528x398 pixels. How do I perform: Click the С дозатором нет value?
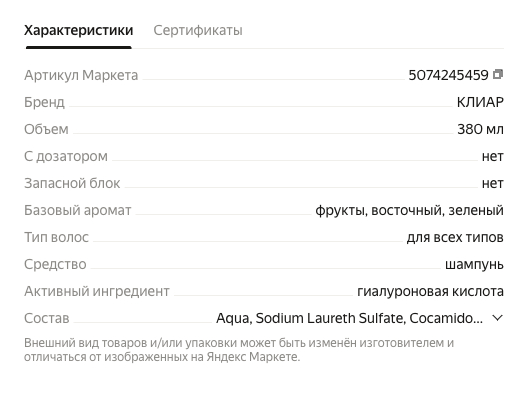point(493,157)
